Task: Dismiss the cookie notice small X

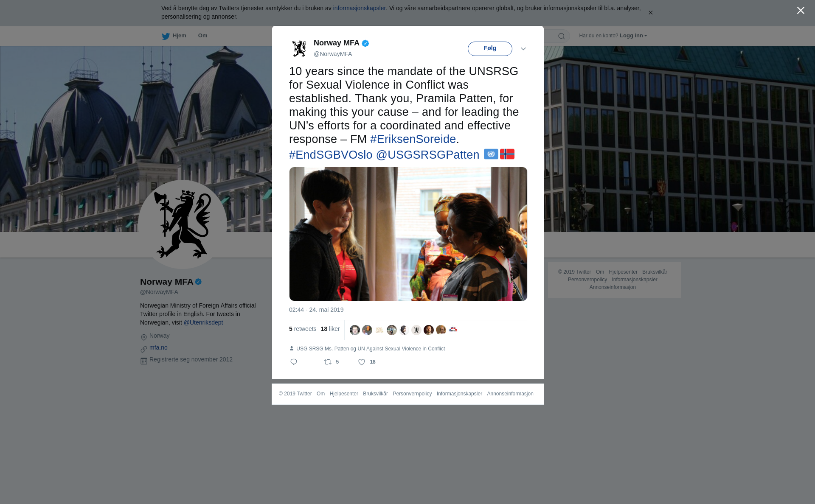Action: [650, 13]
